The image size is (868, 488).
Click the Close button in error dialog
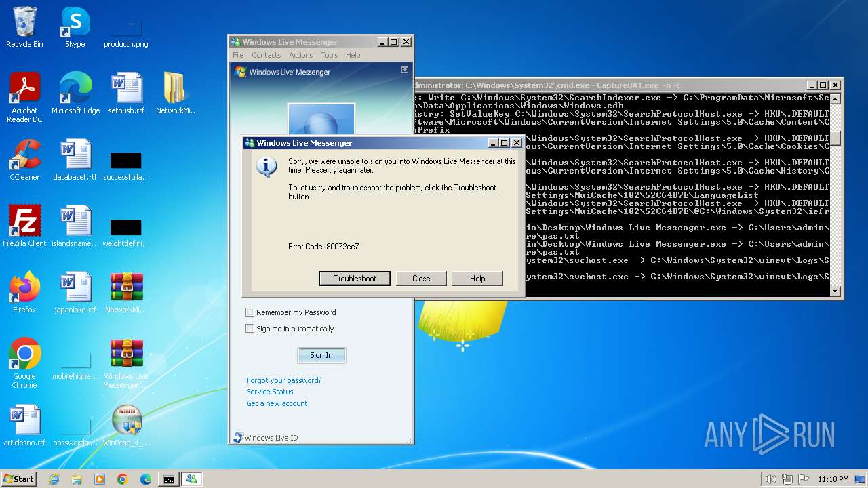click(421, 279)
